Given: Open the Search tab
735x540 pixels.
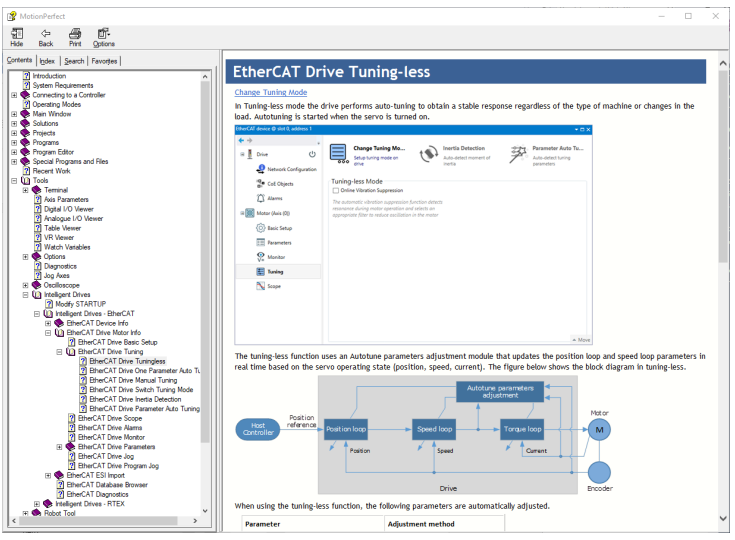Looking at the screenshot, I should click(74, 61).
